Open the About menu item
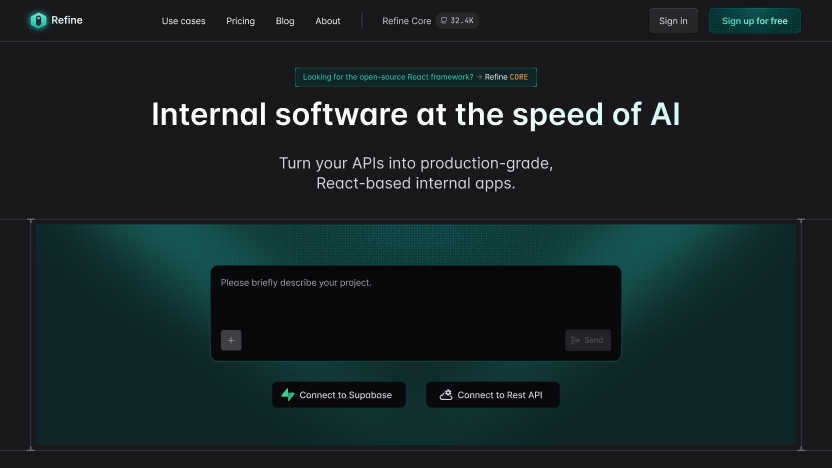This screenshot has width=832, height=468. [x=328, y=21]
